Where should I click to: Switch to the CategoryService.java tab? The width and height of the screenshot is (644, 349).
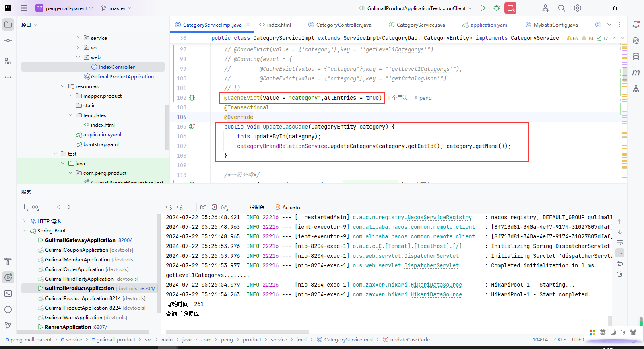[417, 25]
